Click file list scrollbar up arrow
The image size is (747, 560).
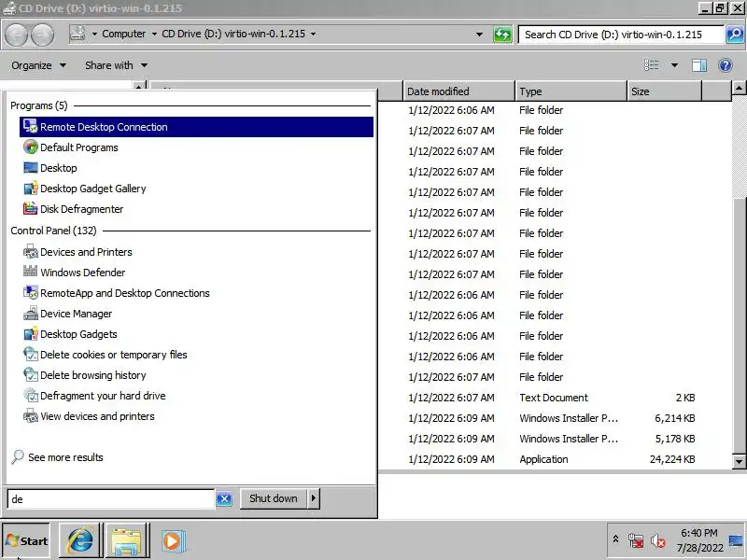[x=739, y=88]
